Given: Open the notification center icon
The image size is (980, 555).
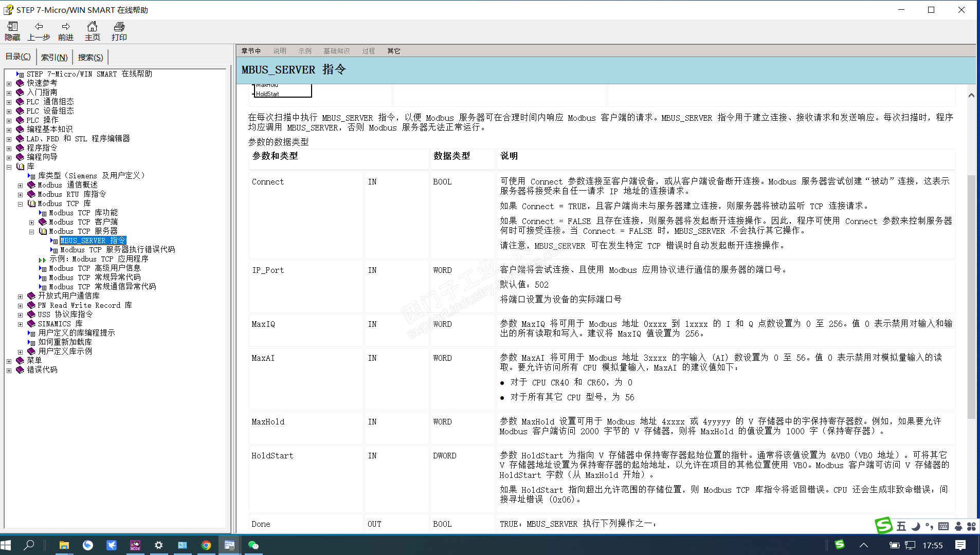Looking at the screenshot, I should point(960,545).
